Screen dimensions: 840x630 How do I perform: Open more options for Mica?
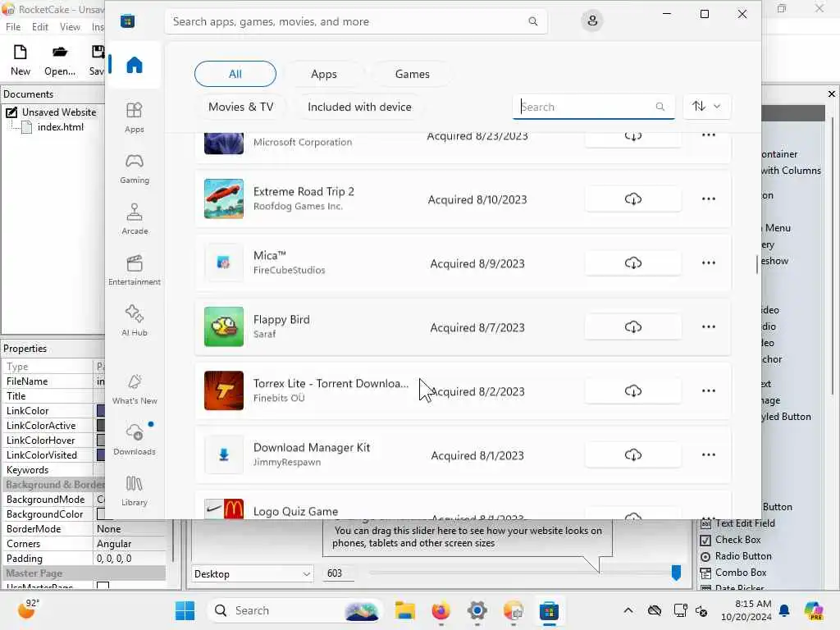pos(708,262)
